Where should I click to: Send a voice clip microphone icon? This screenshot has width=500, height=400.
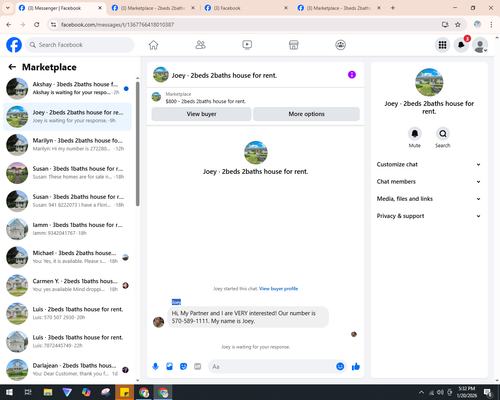click(x=155, y=367)
